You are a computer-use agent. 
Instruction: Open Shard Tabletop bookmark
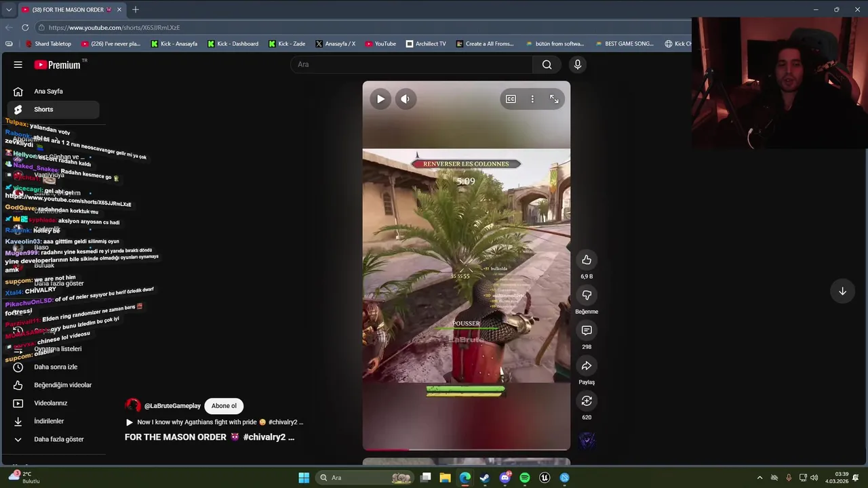click(48, 43)
